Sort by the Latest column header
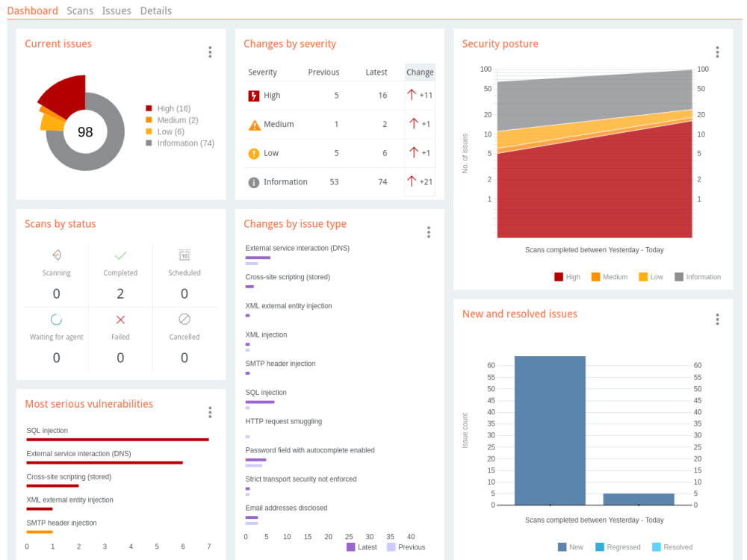The width and height of the screenshot is (747, 560). [376, 72]
